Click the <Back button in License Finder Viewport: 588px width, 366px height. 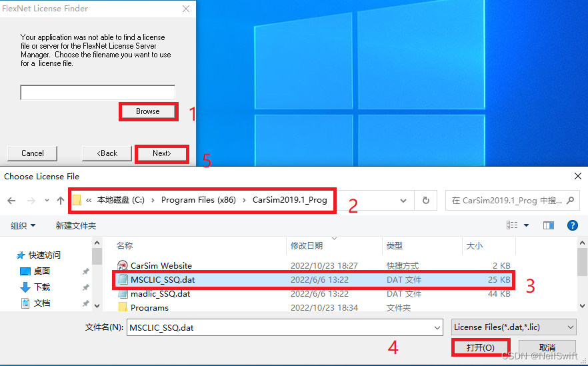point(107,153)
